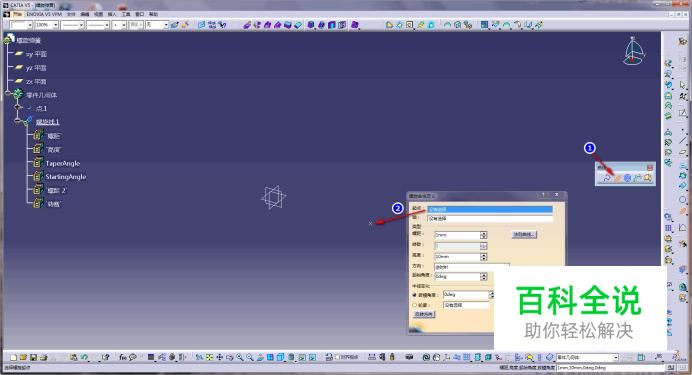
Task: Open the formula f(x) icon
Action: [123, 357]
